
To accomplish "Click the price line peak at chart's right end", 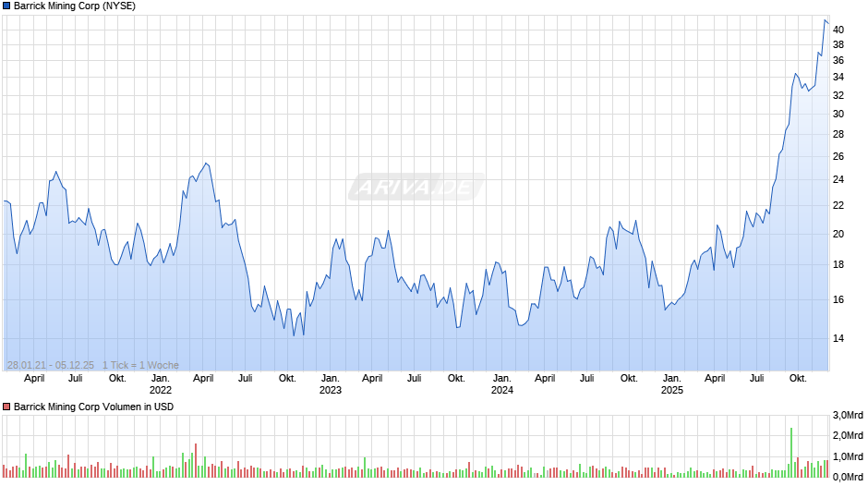I will [825, 20].
